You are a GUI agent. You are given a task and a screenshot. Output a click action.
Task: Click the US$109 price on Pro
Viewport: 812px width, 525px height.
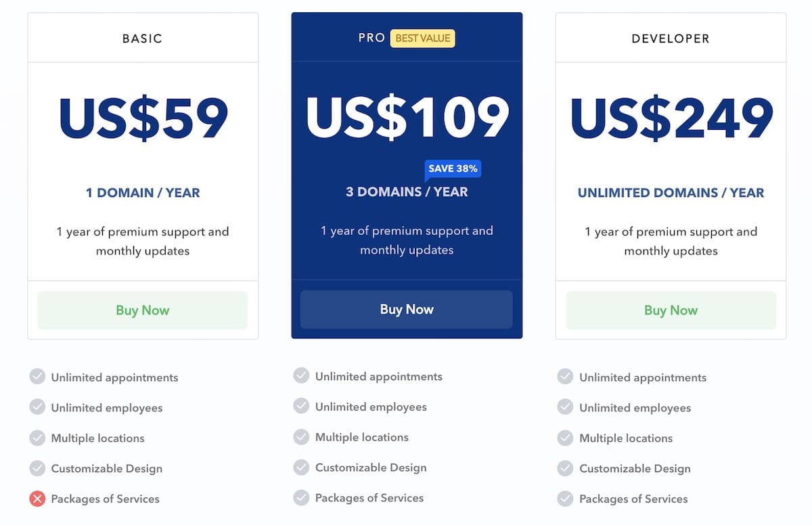[x=407, y=118]
